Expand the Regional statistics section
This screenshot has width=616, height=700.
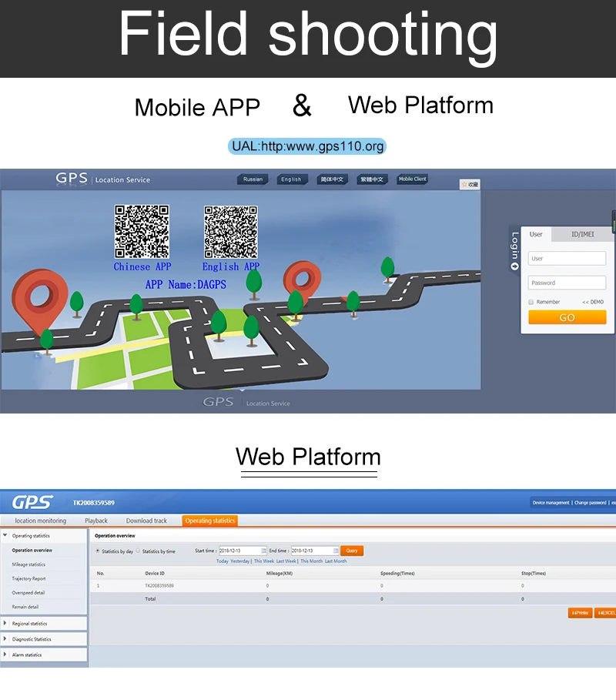point(5,623)
